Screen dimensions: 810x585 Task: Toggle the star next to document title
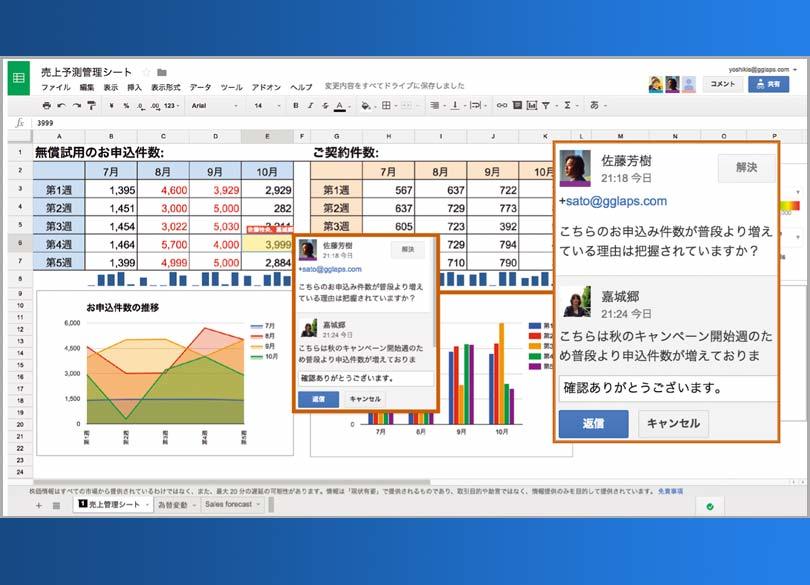146,72
